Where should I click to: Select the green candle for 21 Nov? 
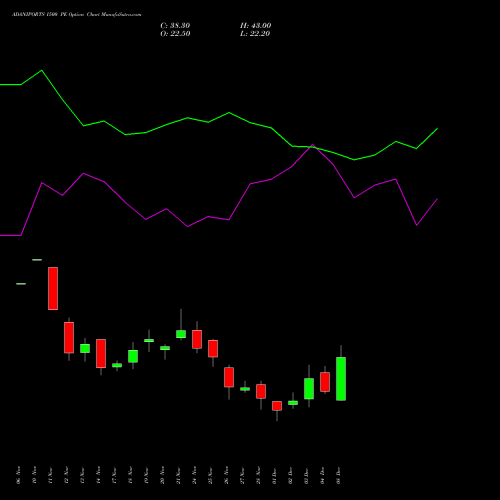click(x=181, y=334)
